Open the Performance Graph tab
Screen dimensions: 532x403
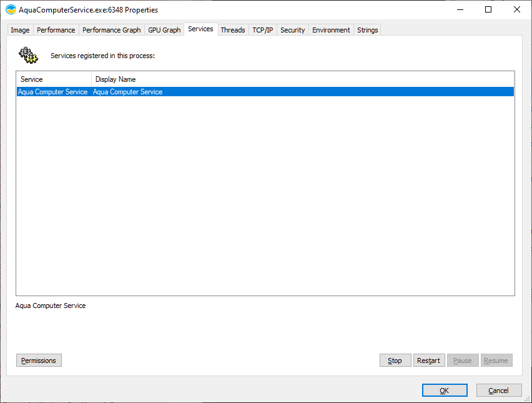[111, 30]
